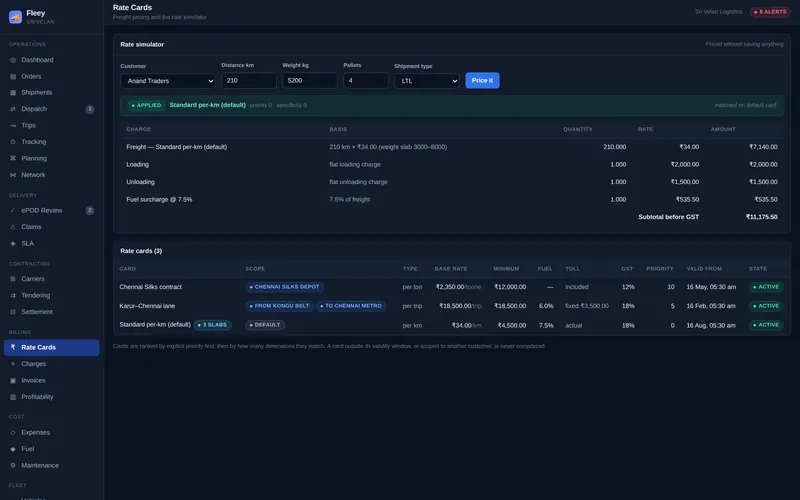
Task: Click the TO CHENNAI METRO scope tag
Action: click(x=351, y=306)
